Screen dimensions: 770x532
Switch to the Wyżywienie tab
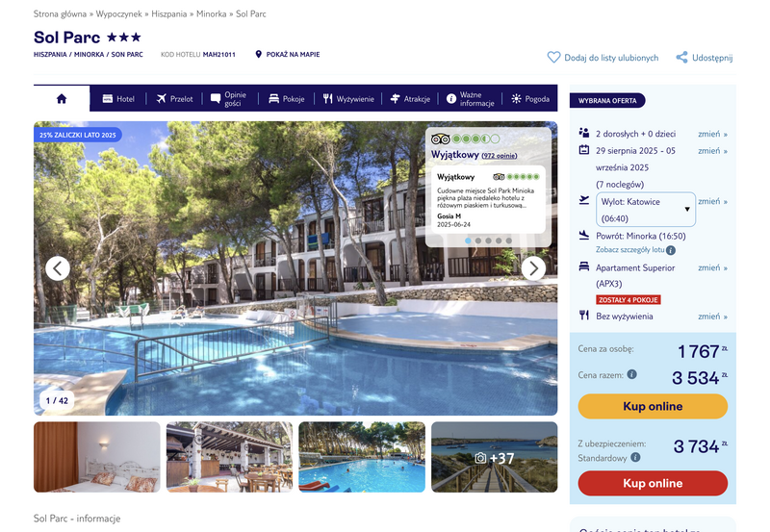click(x=348, y=99)
